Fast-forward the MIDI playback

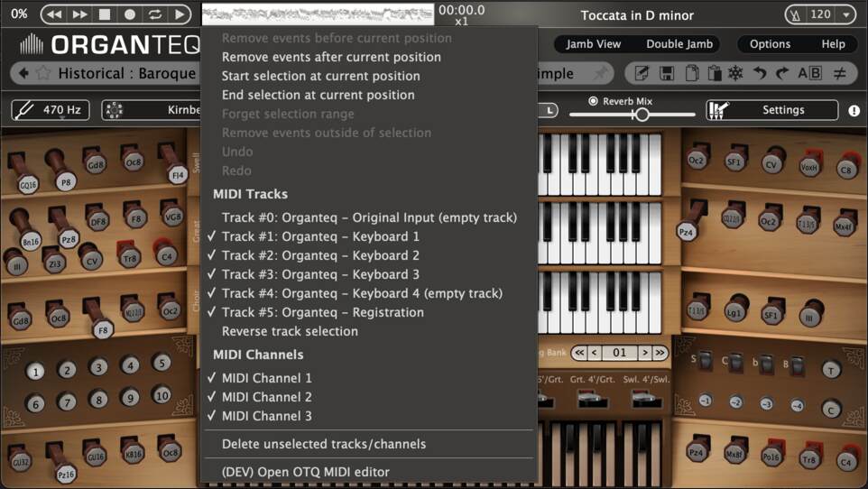point(79,14)
